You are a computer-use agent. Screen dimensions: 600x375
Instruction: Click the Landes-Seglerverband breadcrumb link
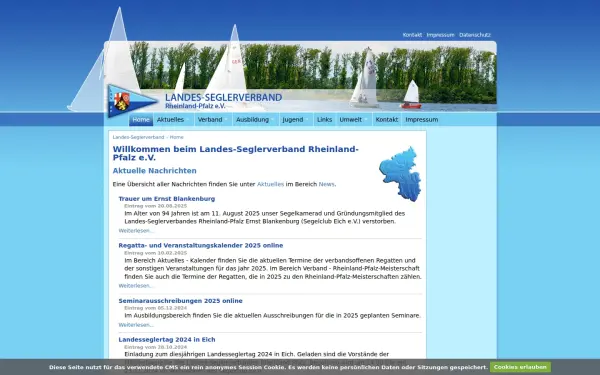tap(138, 137)
